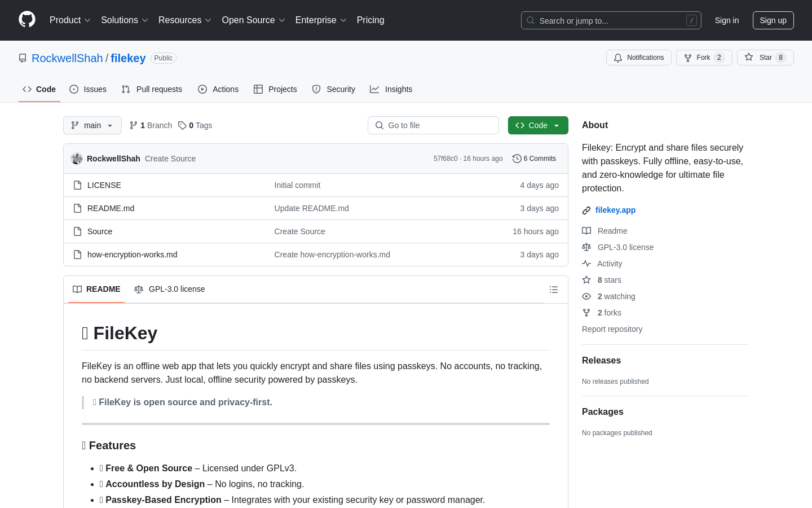Select the Code tab
The width and height of the screenshot is (812, 508).
click(39, 89)
